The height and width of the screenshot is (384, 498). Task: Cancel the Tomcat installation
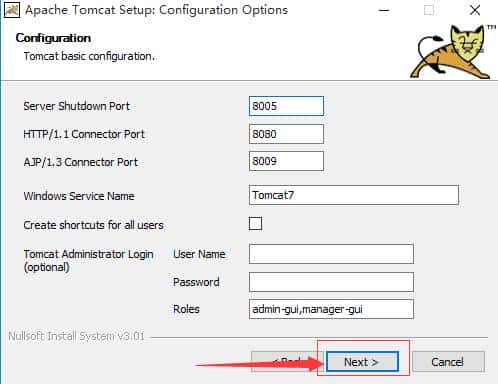[448, 362]
